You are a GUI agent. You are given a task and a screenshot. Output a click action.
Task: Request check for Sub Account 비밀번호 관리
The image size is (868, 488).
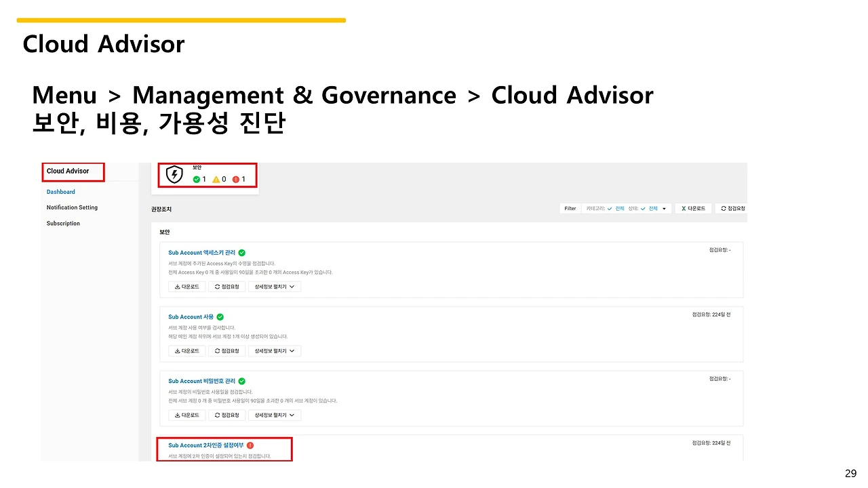[226, 415]
